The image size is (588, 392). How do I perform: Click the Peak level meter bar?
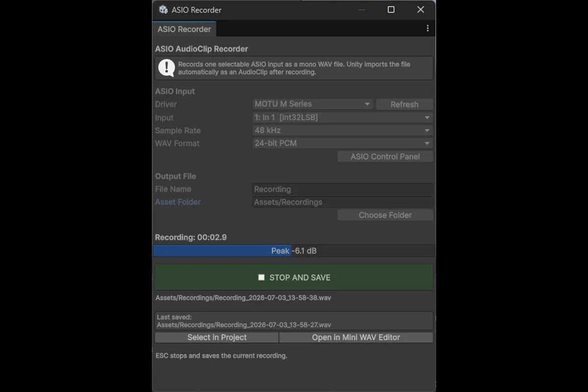(294, 251)
